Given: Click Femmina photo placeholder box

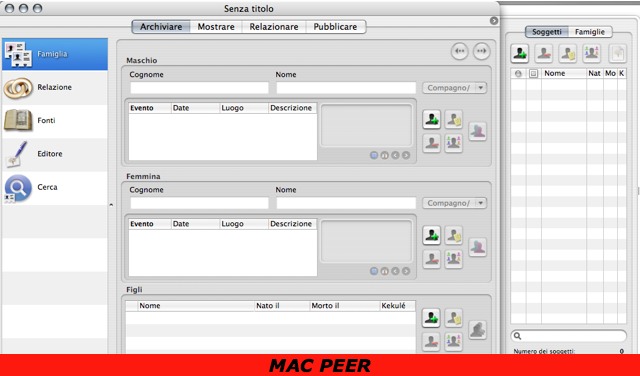Looking at the screenshot, I should pyautogui.click(x=367, y=241).
